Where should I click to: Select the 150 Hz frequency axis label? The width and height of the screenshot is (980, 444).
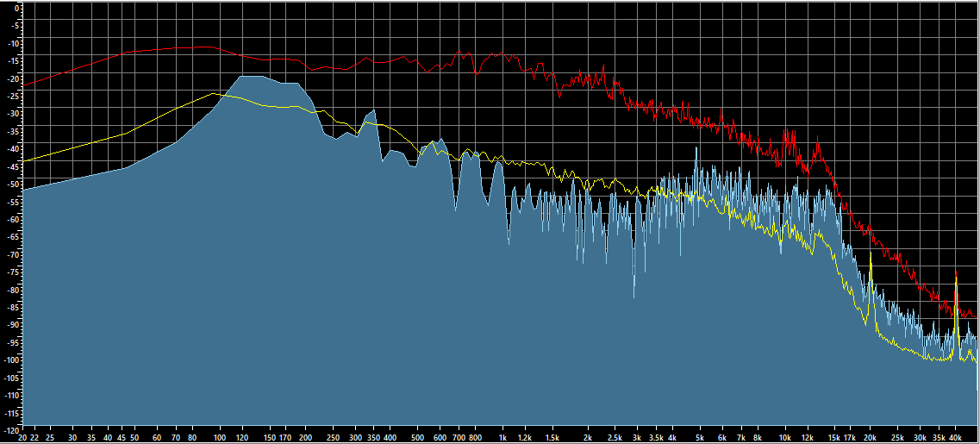point(270,438)
